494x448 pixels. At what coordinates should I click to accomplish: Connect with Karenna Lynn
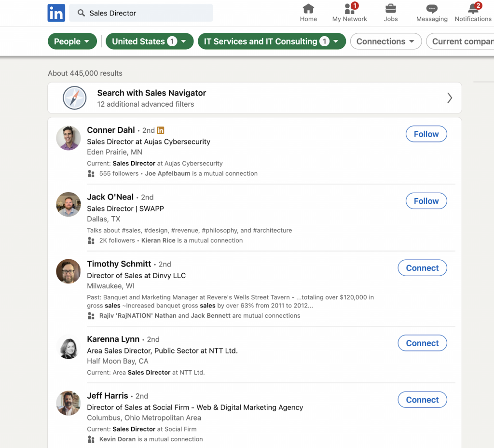[x=422, y=343]
